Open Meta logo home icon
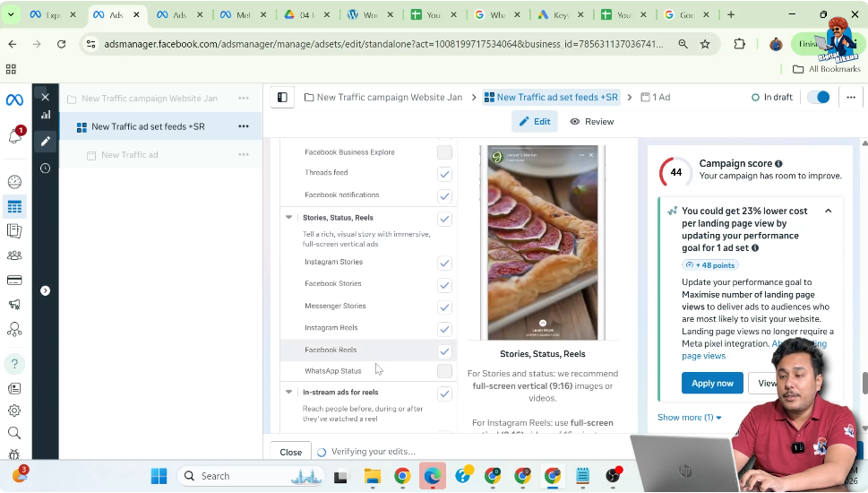This screenshot has height=493, width=868. coord(14,99)
